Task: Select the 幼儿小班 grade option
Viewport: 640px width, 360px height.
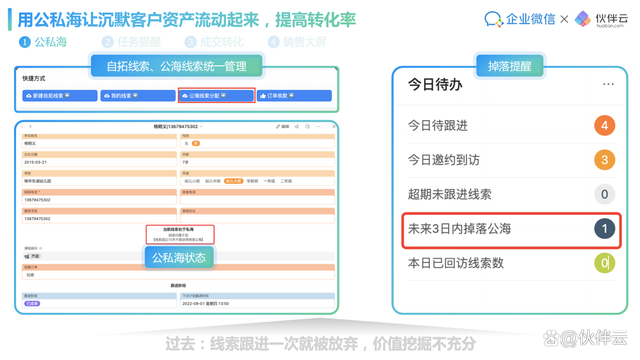Action: [x=192, y=181]
